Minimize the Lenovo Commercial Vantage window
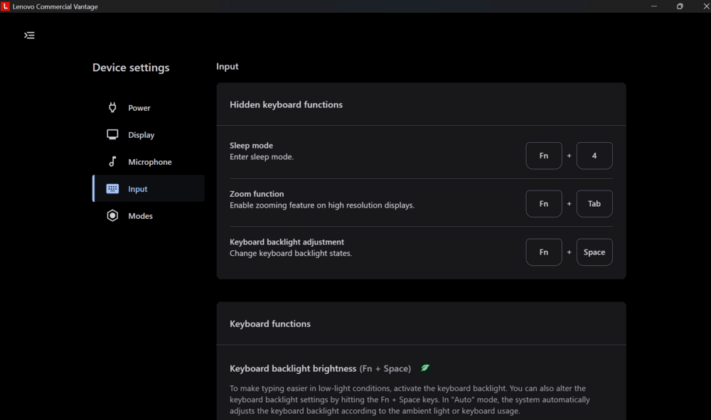This screenshot has width=711, height=420. (x=654, y=6)
